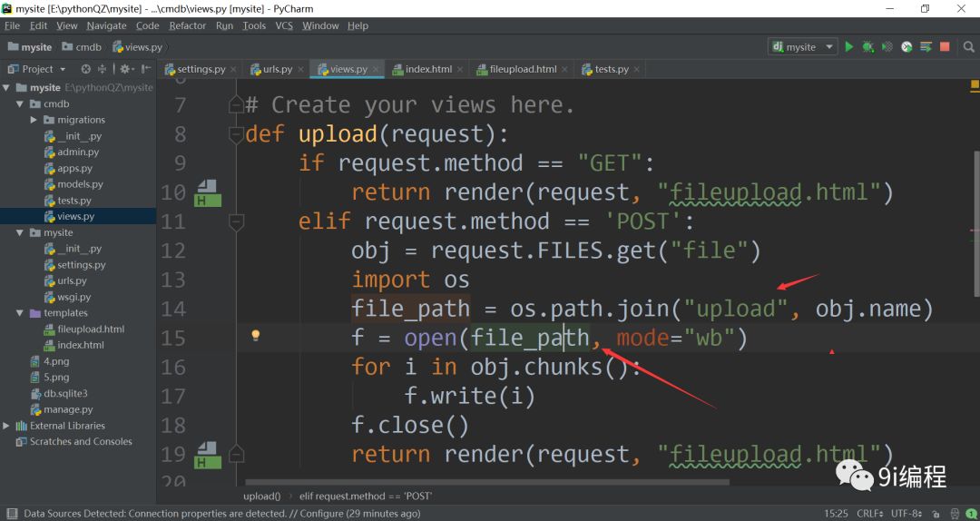Screen dimensions: 980x521
Task: Click the concurrency diagram run icon
Action: [x=926, y=47]
